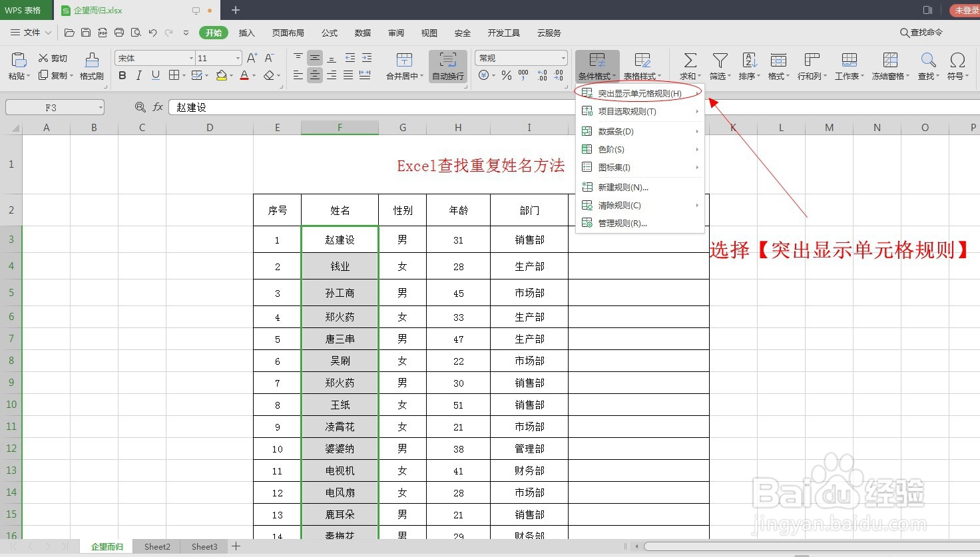
Task: Select 突出显示单元格规则(H) menu item
Action: (x=640, y=93)
